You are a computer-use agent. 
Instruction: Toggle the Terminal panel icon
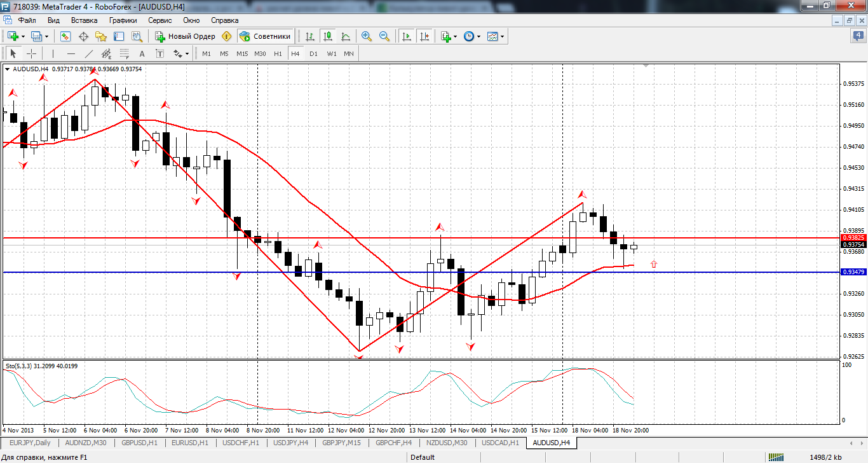click(x=119, y=36)
